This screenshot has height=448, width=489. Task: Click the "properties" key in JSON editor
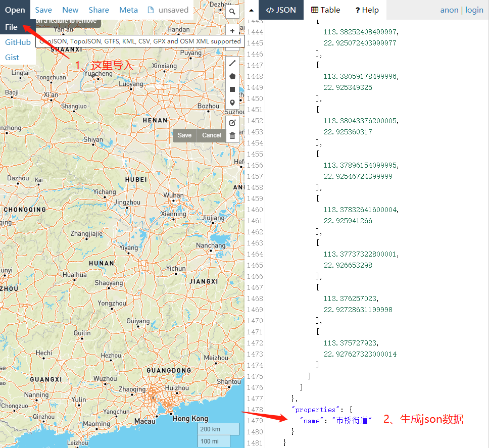pos(315,409)
